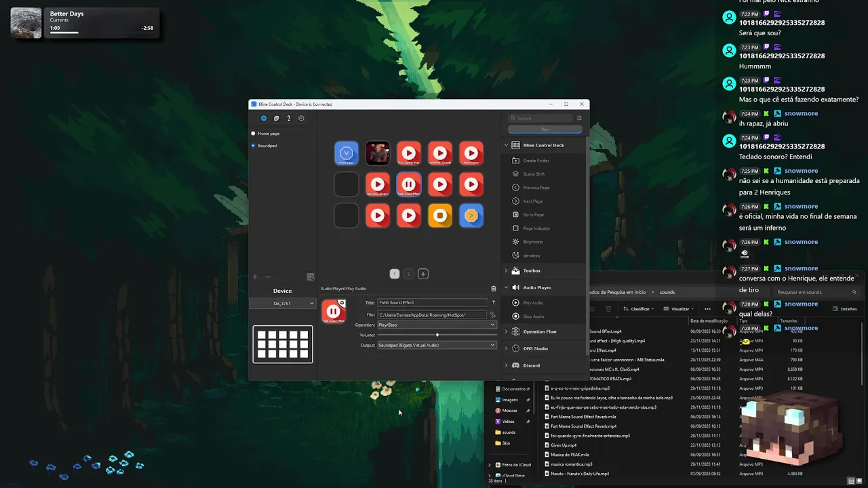Click the list view icon beside Search
Viewport: 868px width, 488px height.
click(579, 118)
